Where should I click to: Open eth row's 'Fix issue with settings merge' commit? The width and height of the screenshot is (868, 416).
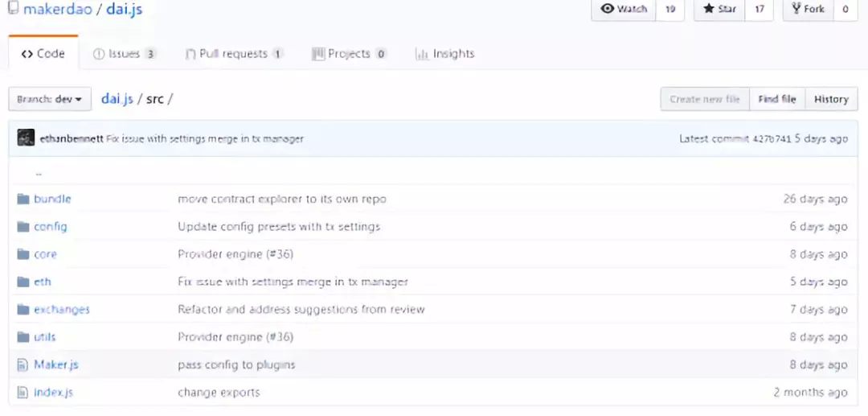point(293,282)
